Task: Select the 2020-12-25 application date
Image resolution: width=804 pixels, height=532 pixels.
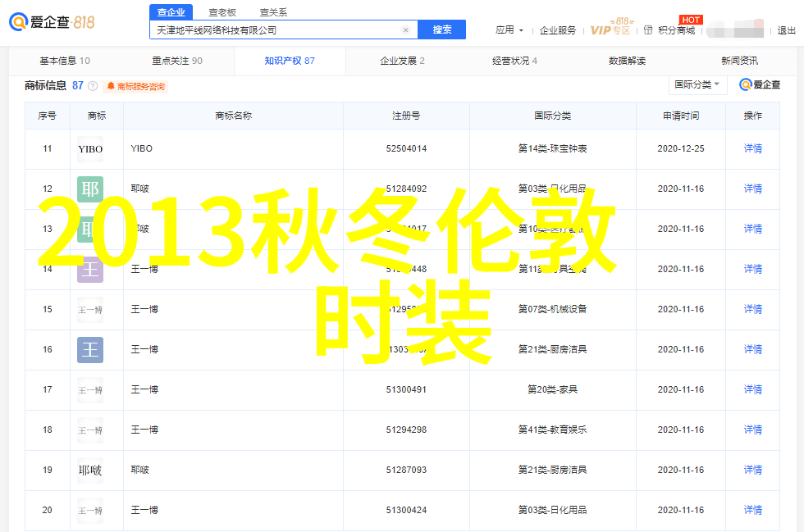Action: pyautogui.click(x=680, y=148)
